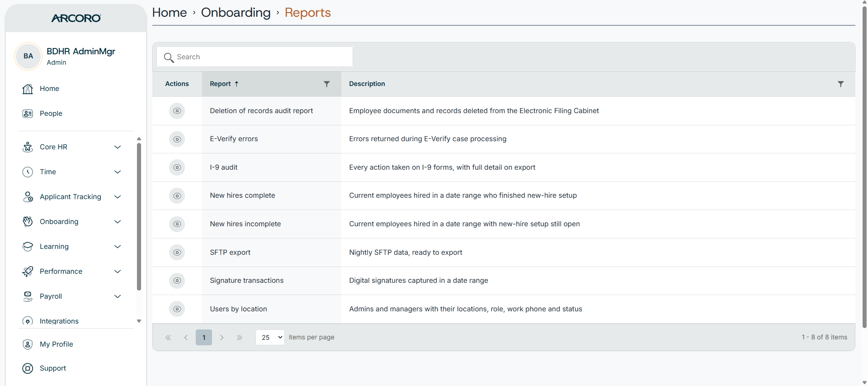Go to Home in the breadcrumb
The image size is (868, 386).
coord(170,13)
